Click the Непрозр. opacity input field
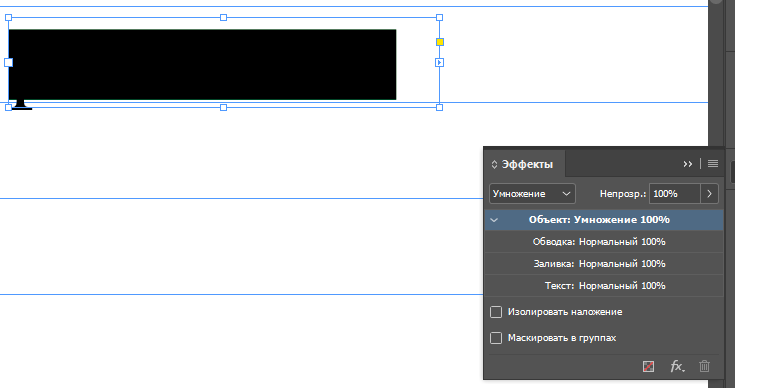The width and height of the screenshot is (768, 388). pyautogui.click(x=674, y=194)
